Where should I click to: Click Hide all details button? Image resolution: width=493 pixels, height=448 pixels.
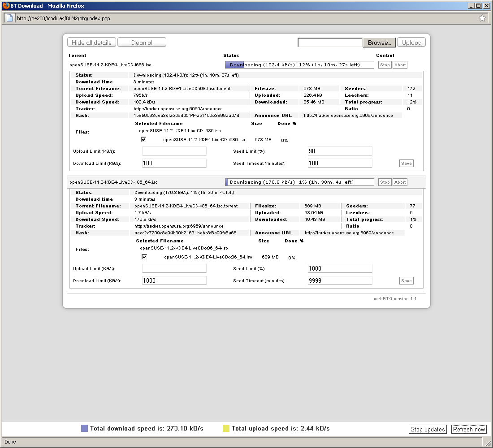coord(91,43)
